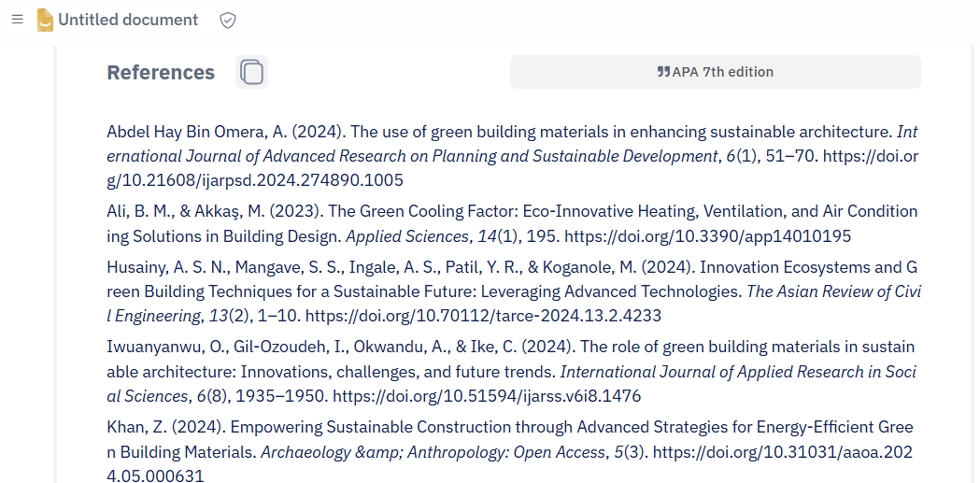Select the Ali and Akkaş 2023 reference
Image resolution: width=980 pixels, height=483 pixels.
point(513,223)
